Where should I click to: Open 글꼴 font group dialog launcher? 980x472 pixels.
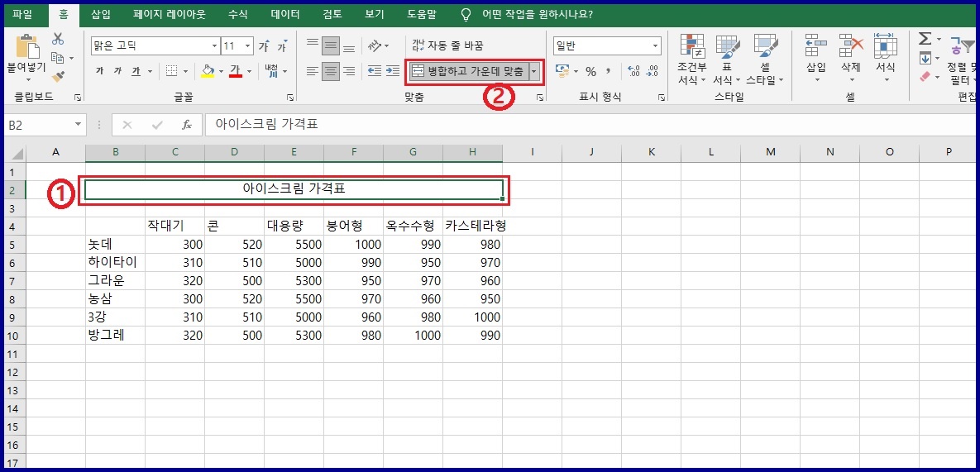point(290,98)
